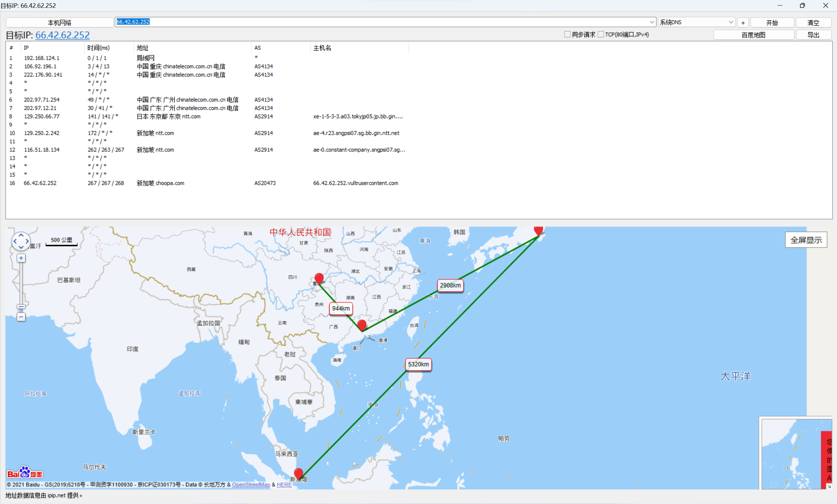
Task: Pan the map right with arrow control
Action: (x=27, y=241)
